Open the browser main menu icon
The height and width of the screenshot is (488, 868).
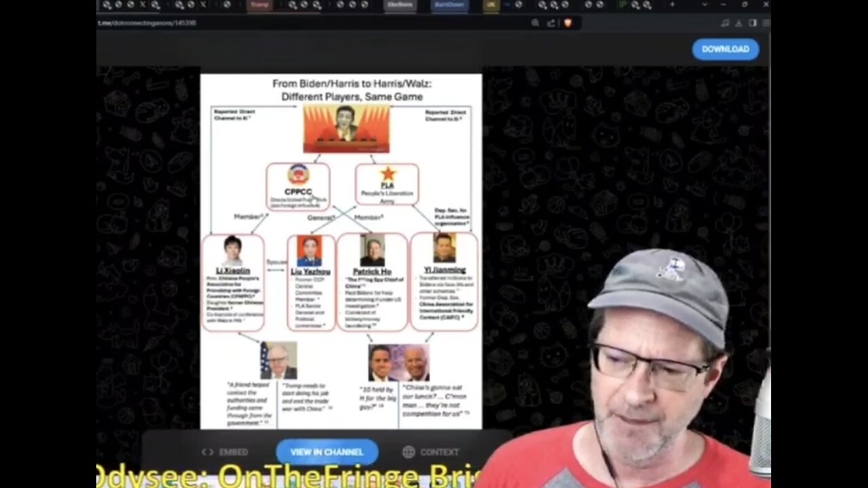pyautogui.click(x=766, y=22)
